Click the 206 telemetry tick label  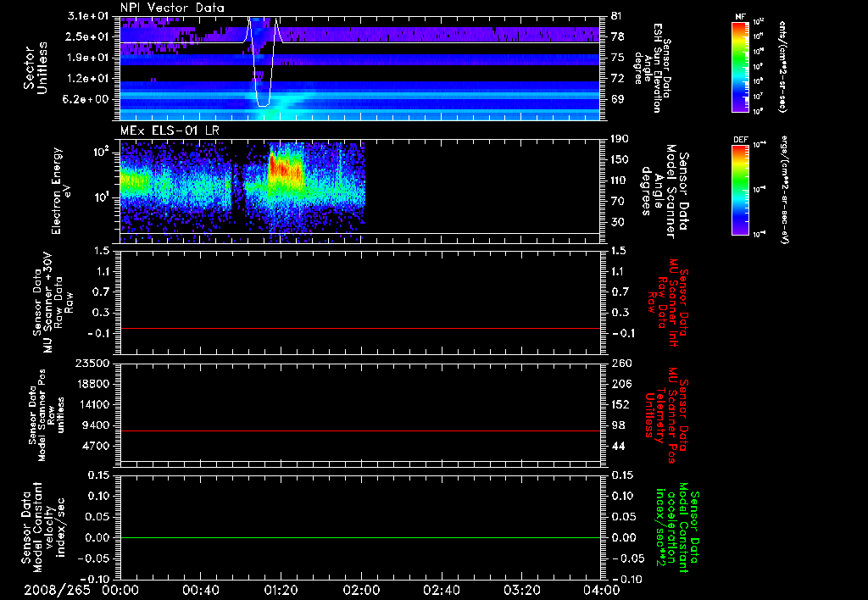620,384
